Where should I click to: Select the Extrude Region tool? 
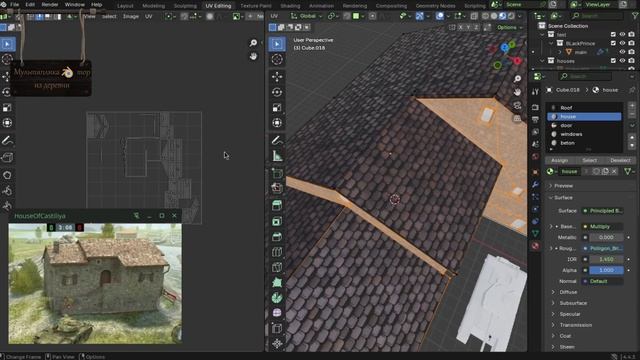[277, 205]
